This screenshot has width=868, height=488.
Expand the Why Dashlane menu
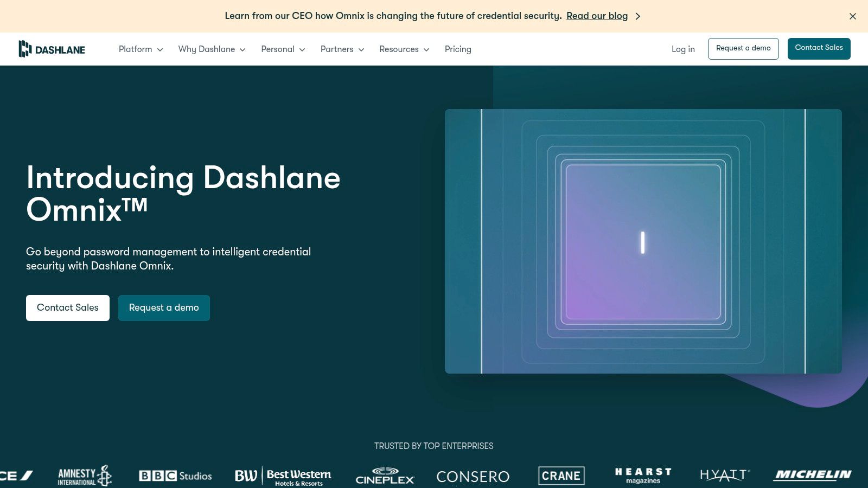coord(212,49)
